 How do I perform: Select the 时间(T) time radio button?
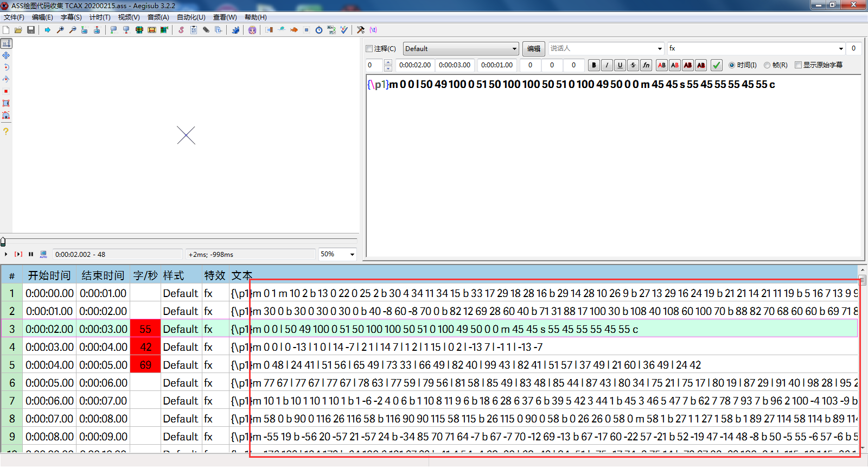coord(732,65)
